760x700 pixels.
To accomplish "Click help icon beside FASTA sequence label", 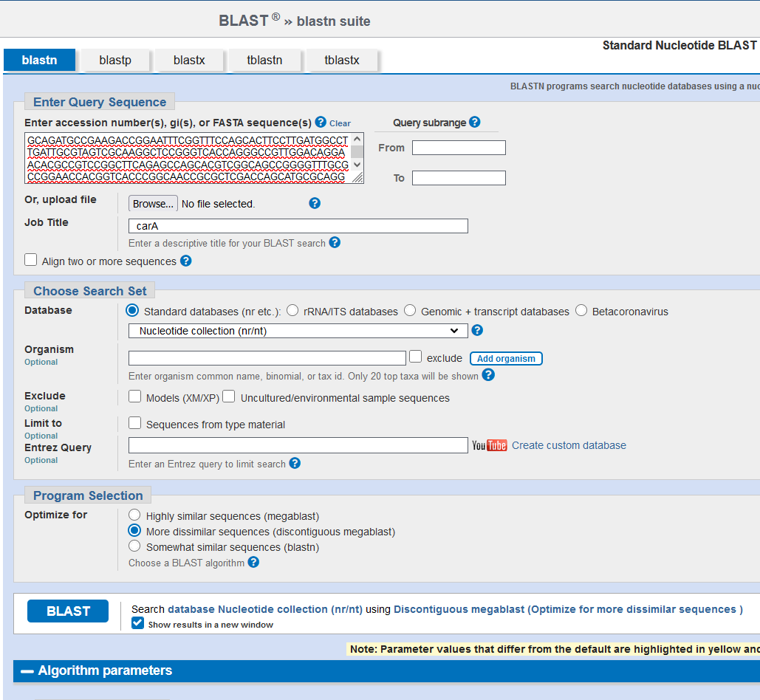I will click(x=321, y=122).
